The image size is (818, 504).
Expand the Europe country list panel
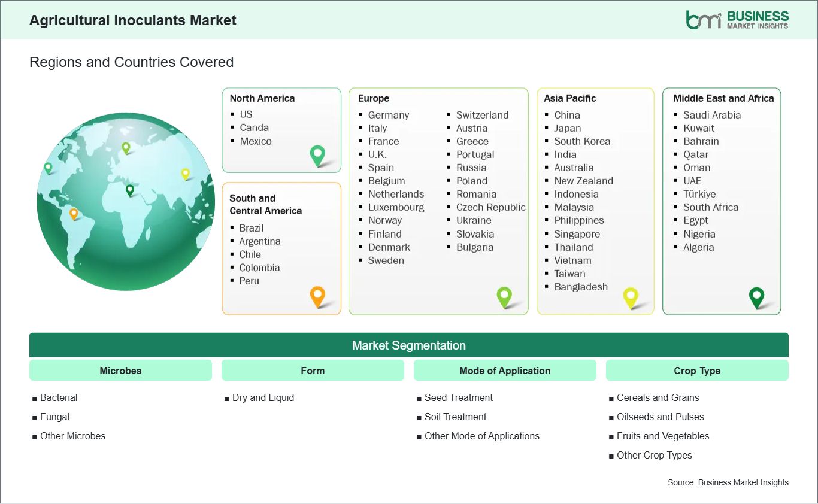(438, 201)
